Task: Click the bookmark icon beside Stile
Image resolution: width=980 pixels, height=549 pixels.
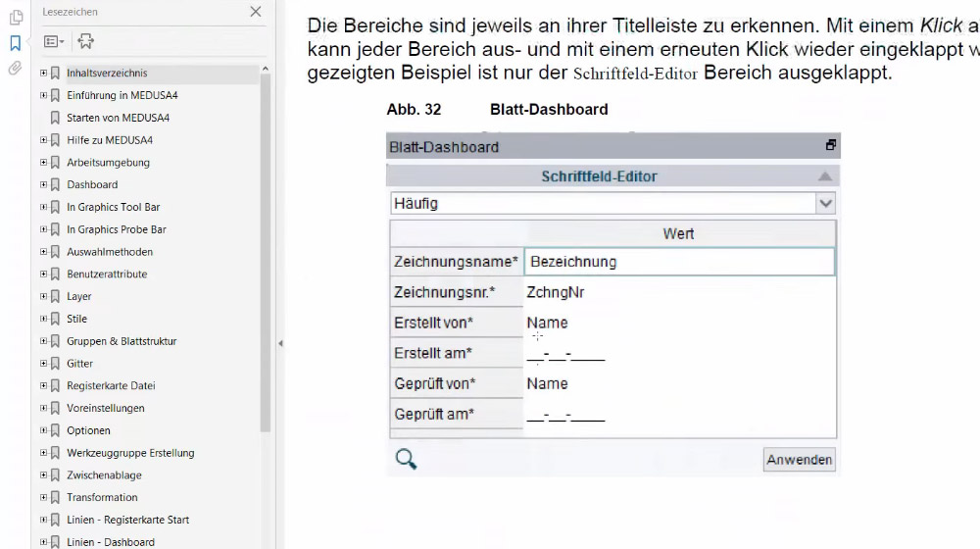Action: [55, 319]
